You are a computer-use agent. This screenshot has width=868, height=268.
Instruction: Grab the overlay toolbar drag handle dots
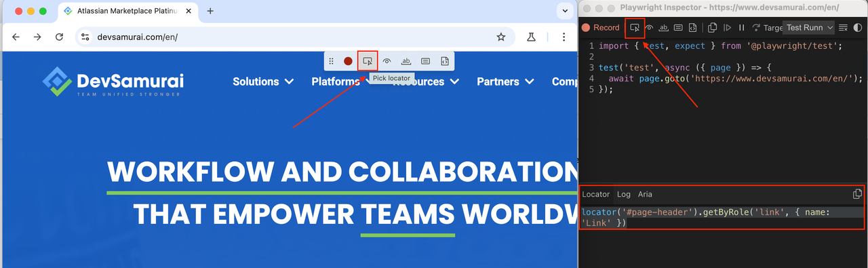click(x=332, y=61)
